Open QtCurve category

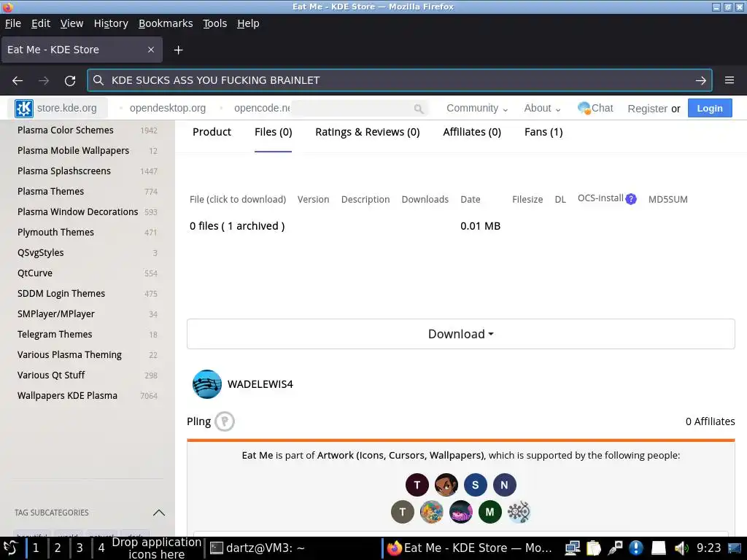(35, 273)
